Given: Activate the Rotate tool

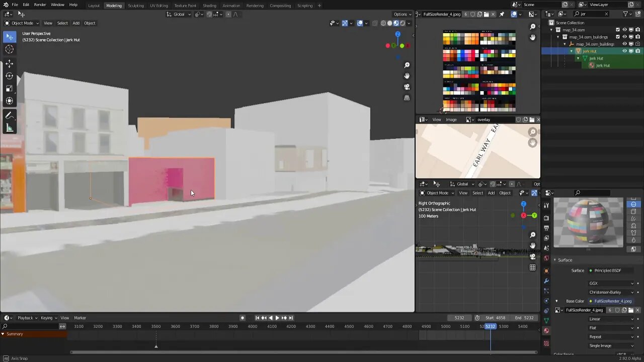Looking at the screenshot, I should [x=10, y=76].
